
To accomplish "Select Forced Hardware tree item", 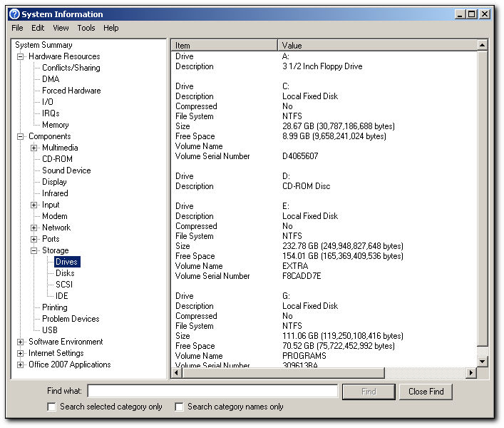I will click(71, 91).
